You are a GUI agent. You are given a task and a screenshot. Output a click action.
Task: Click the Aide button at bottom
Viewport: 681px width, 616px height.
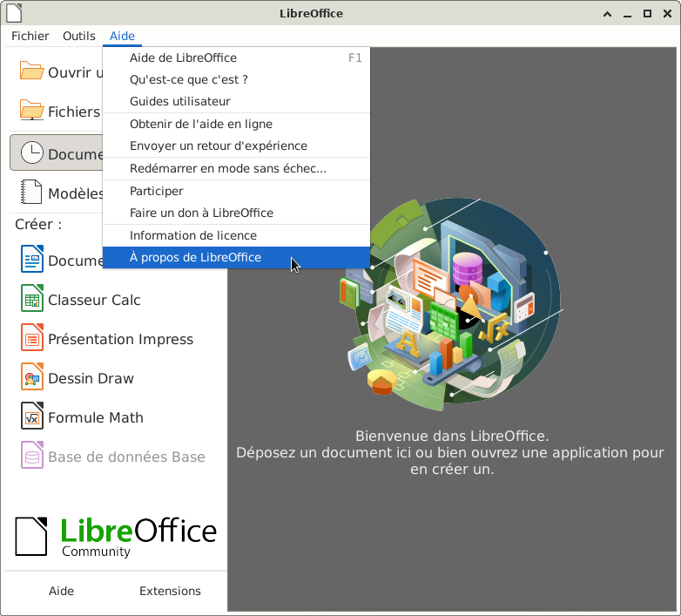61,591
